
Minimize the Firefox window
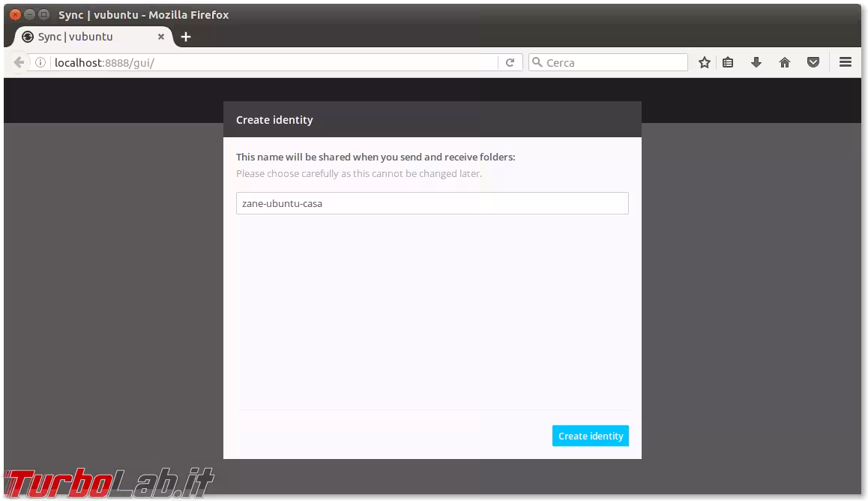30,14
